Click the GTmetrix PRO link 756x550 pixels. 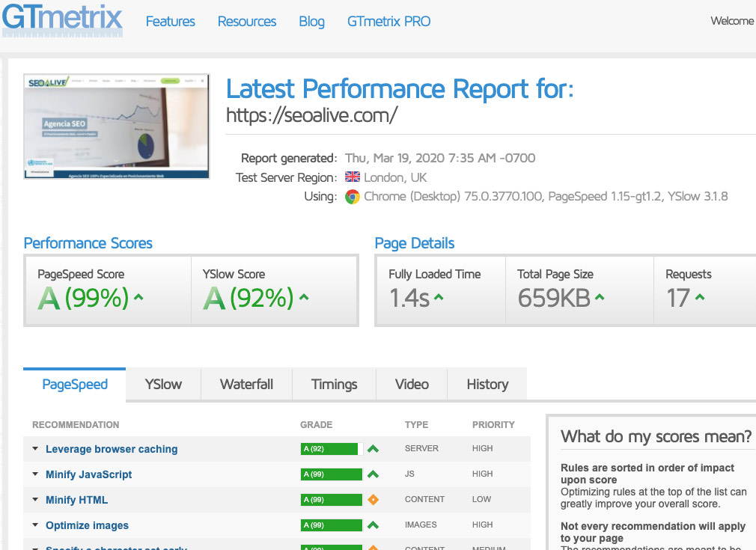tap(388, 22)
